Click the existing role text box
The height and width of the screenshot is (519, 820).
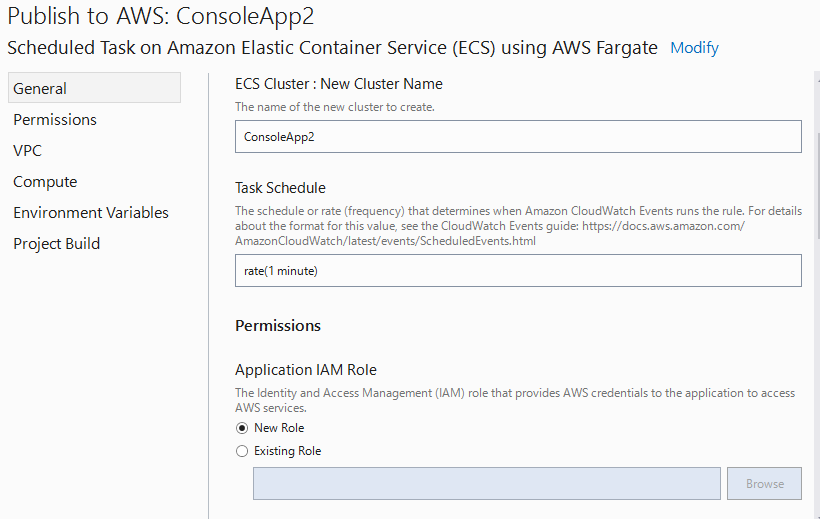pyautogui.click(x=487, y=483)
